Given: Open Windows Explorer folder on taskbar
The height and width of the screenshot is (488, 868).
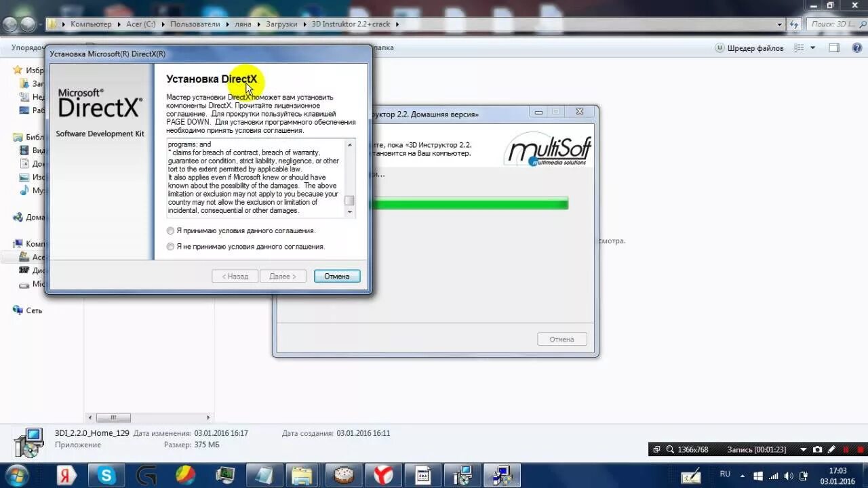Looking at the screenshot, I should click(x=302, y=475).
